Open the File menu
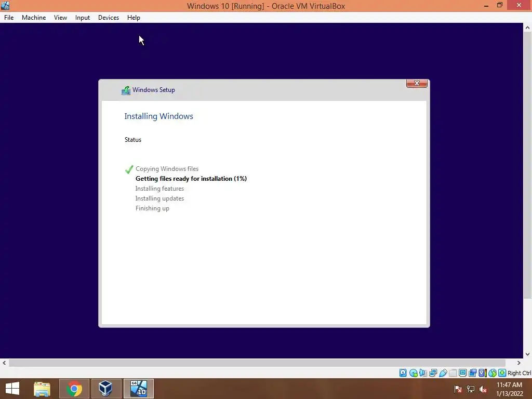Image resolution: width=532 pixels, height=399 pixels. pyautogui.click(x=9, y=18)
